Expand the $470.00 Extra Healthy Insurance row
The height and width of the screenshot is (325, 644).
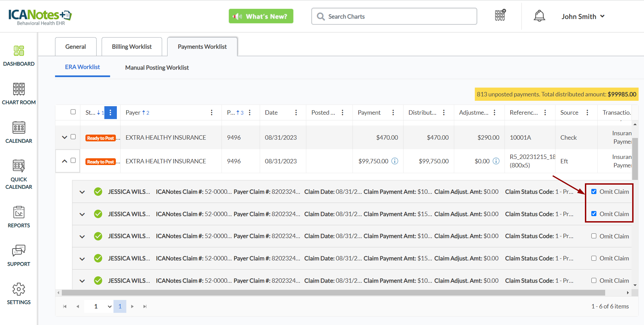[65, 137]
